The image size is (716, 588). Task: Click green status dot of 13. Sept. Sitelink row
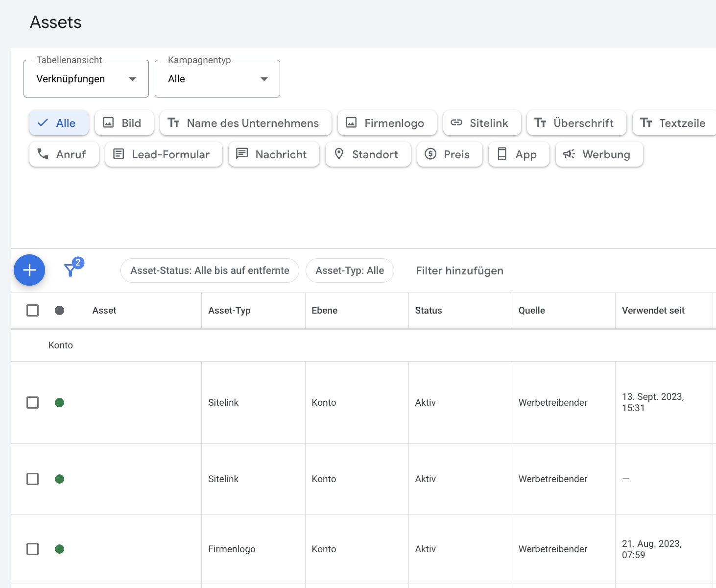tap(60, 402)
